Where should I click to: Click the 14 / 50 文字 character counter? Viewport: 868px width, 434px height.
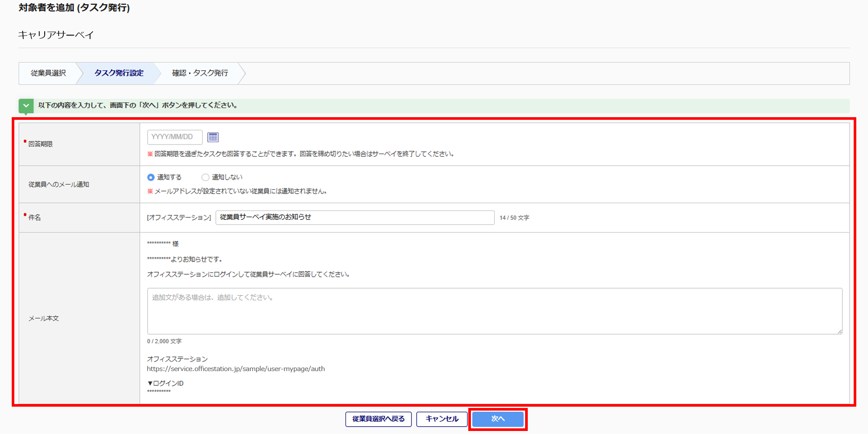pos(514,218)
